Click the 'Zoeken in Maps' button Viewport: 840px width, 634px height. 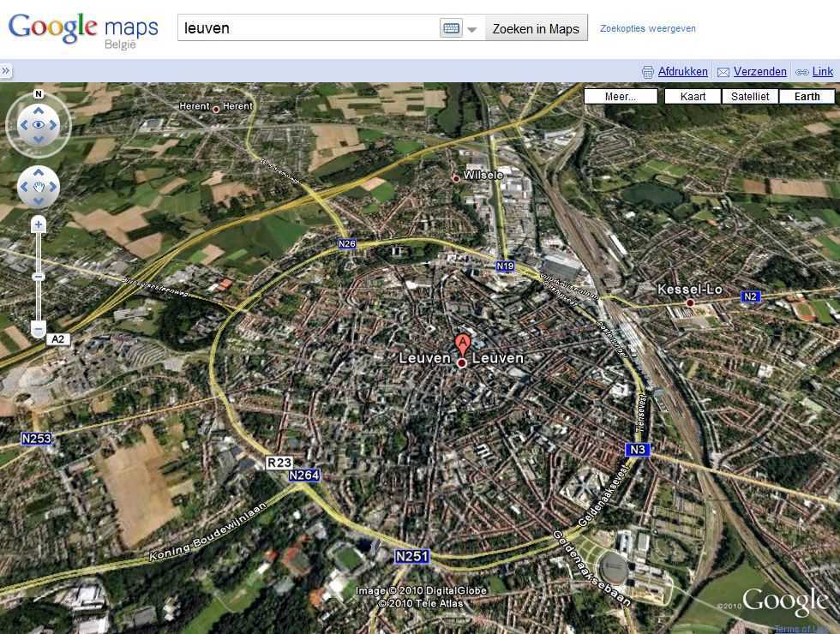[536, 28]
